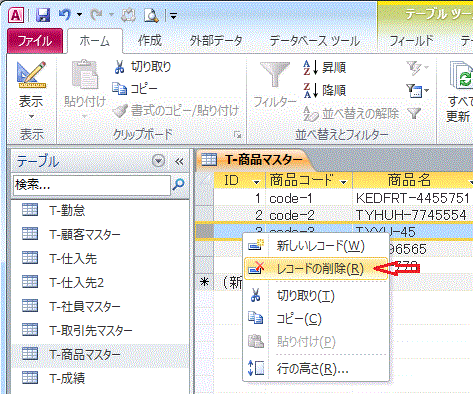Open the ファイル tab
The height and width of the screenshot is (394, 473).
(35, 41)
